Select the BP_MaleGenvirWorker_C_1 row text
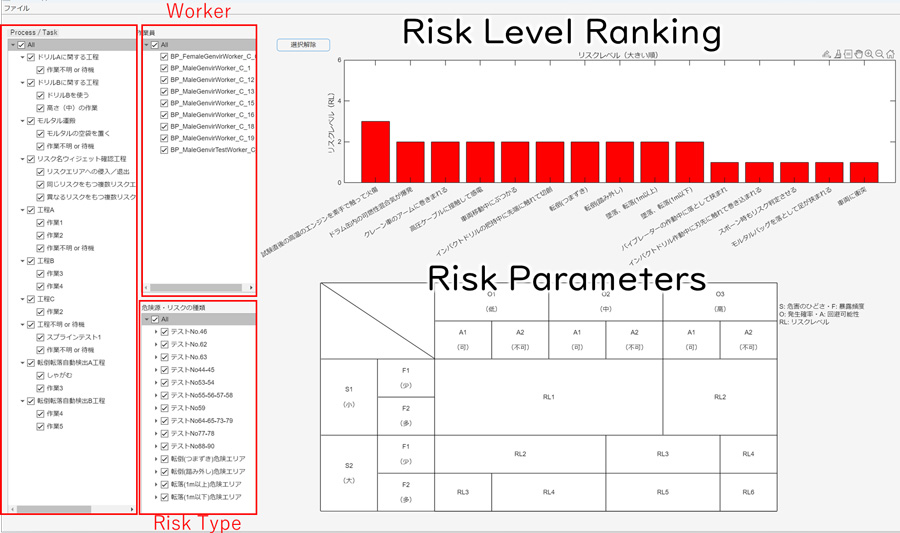 [x=210, y=68]
